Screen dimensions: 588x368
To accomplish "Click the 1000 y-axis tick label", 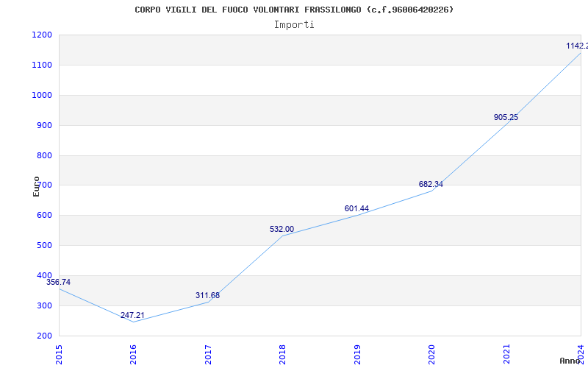I will coord(42,95).
